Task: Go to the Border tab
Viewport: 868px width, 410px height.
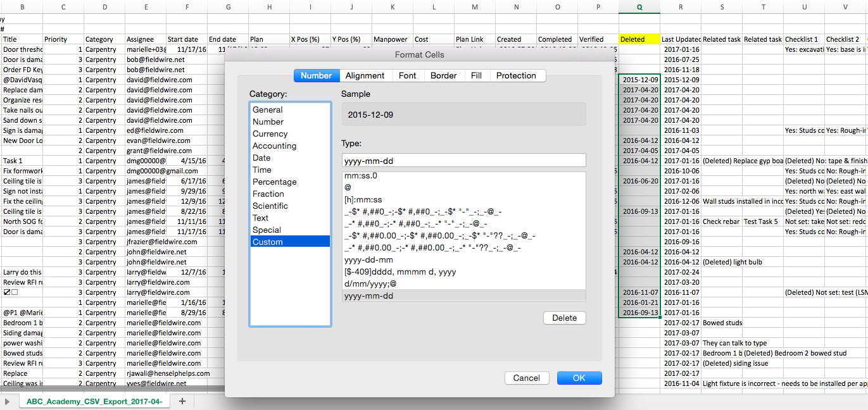Action: pyautogui.click(x=443, y=75)
